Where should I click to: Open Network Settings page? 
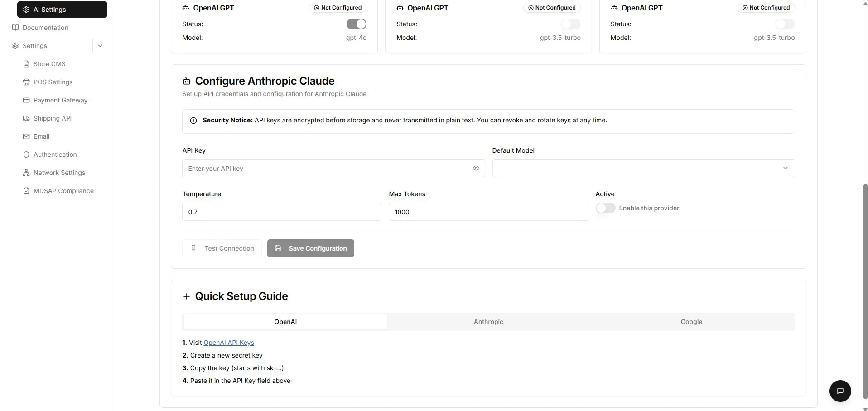pyautogui.click(x=59, y=173)
